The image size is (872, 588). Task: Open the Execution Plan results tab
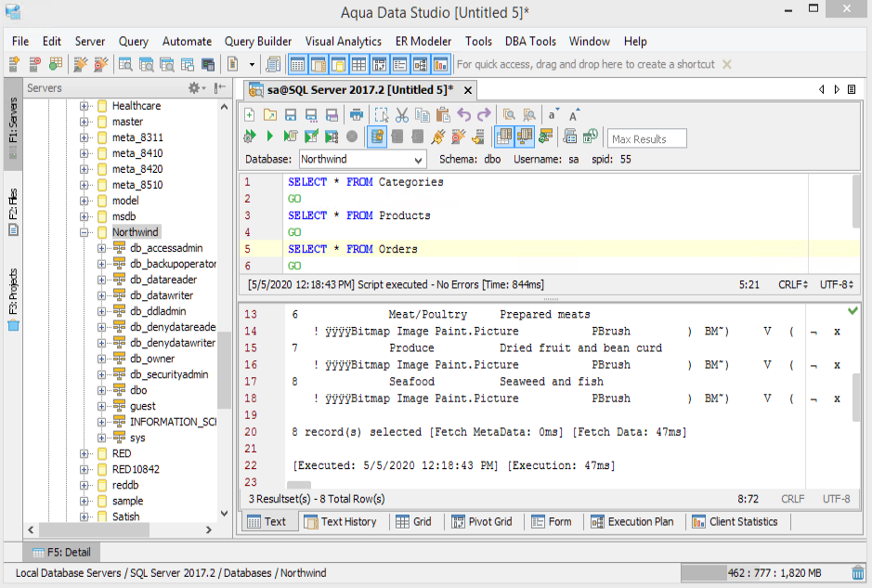pyautogui.click(x=631, y=522)
